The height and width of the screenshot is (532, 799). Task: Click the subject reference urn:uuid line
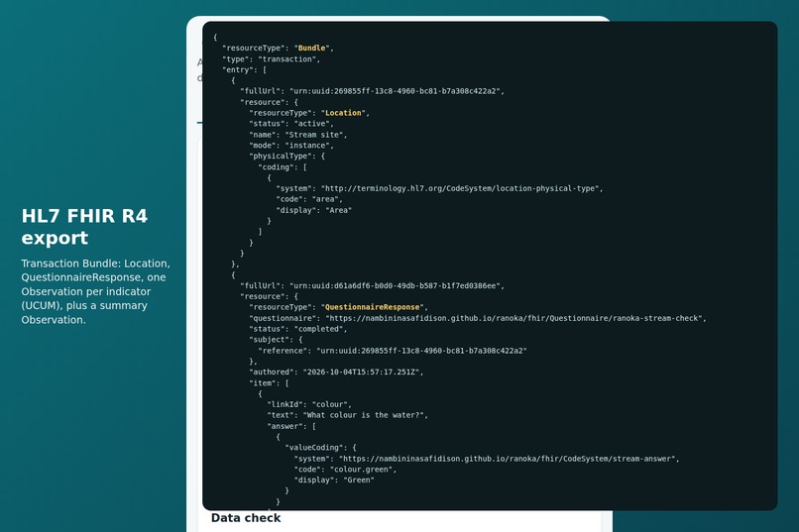(x=393, y=351)
